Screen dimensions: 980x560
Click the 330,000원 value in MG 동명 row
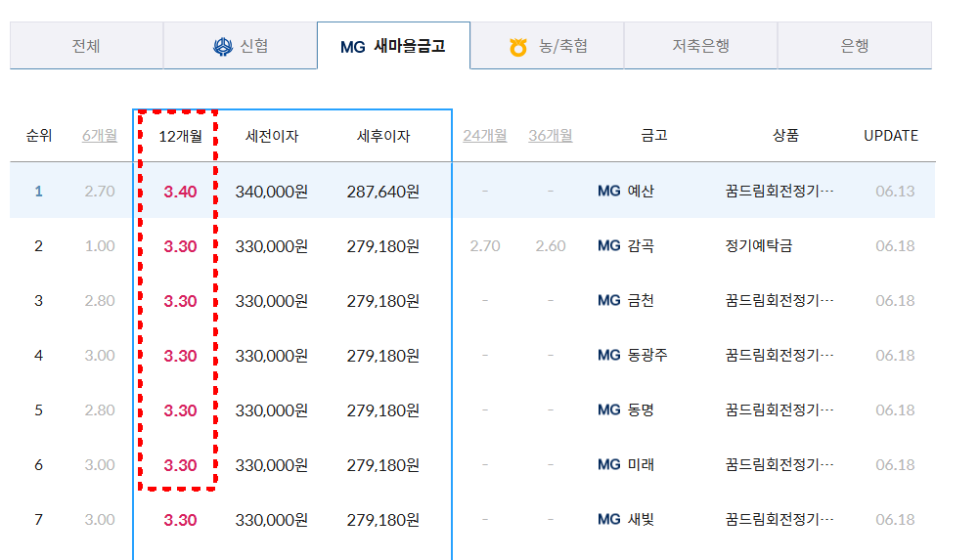[272, 410]
